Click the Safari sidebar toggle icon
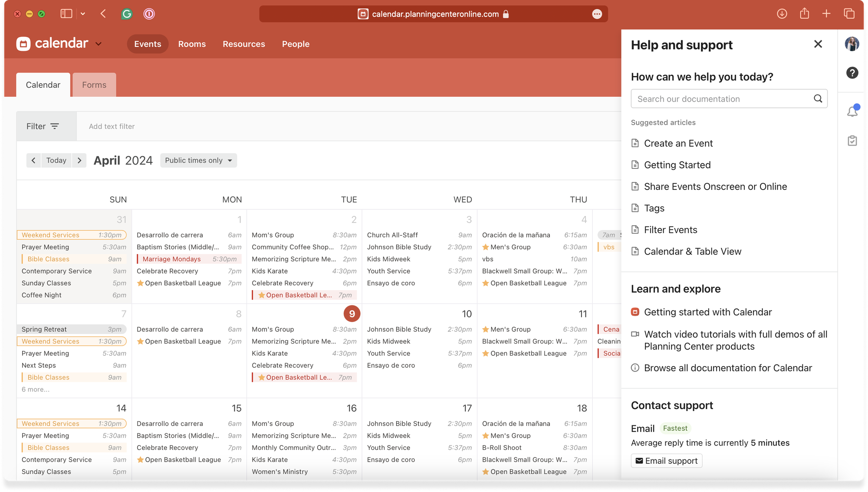 (x=66, y=14)
